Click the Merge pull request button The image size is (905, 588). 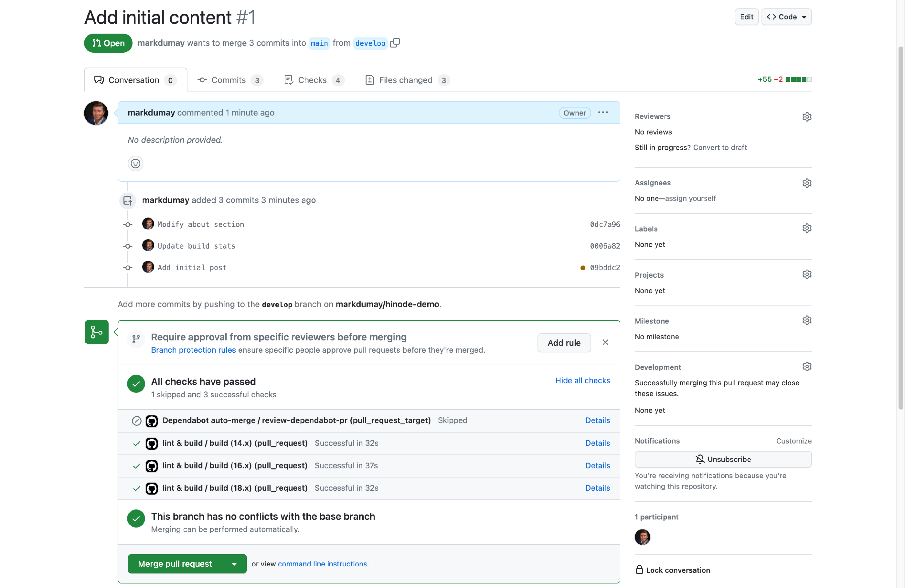(175, 564)
